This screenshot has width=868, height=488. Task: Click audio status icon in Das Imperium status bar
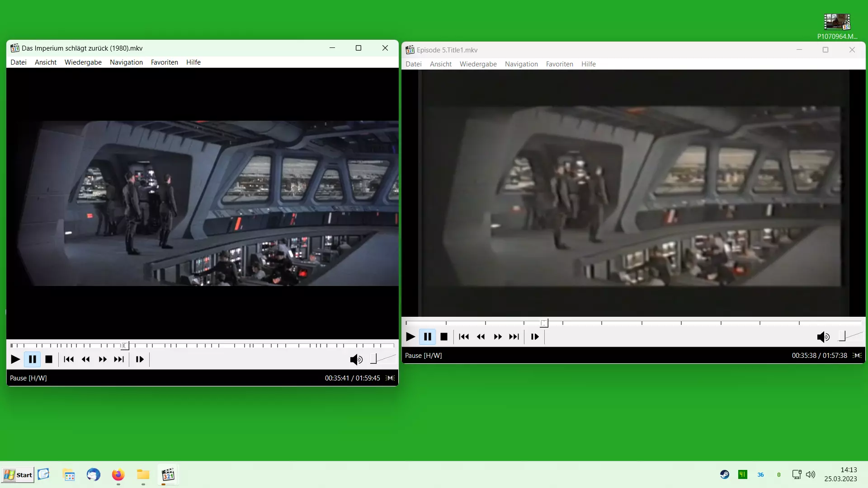point(390,378)
